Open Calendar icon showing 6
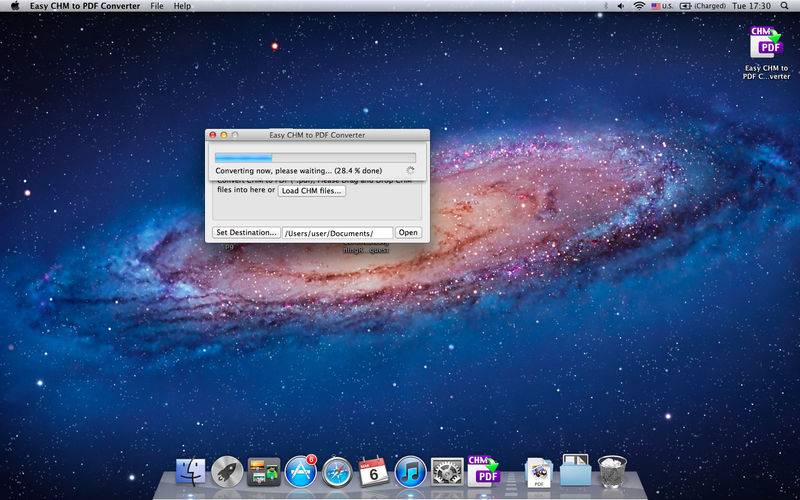The height and width of the screenshot is (500, 800). tap(373, 471)
